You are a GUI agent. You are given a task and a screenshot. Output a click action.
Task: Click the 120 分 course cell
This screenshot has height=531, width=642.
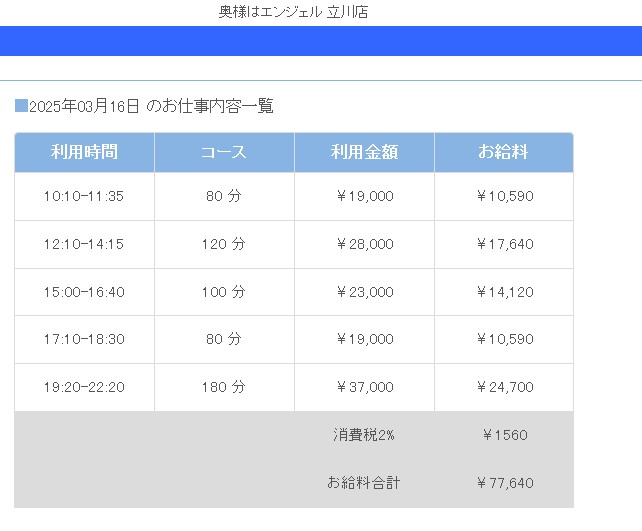(224, 244)
